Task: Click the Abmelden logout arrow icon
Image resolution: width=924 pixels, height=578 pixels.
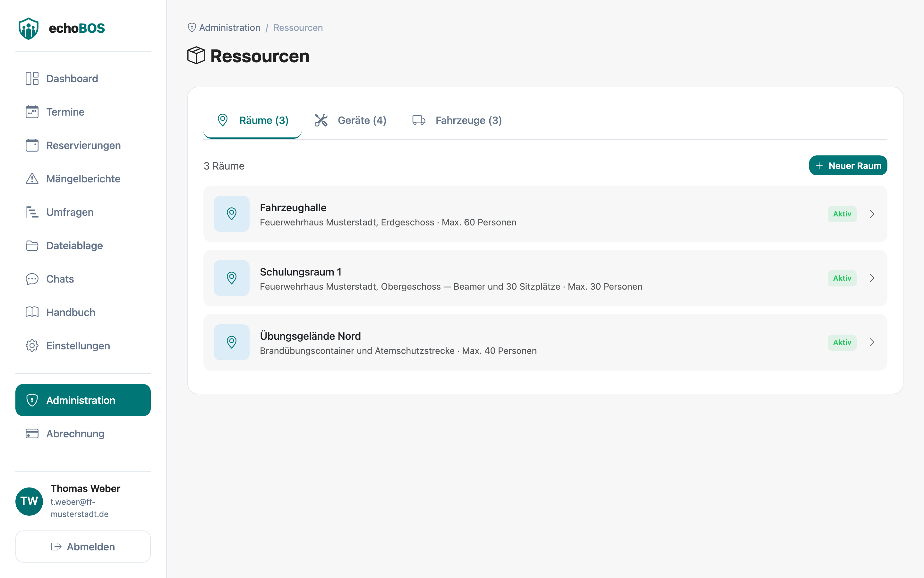Action: pyautogui.click(x=56, y=547)
